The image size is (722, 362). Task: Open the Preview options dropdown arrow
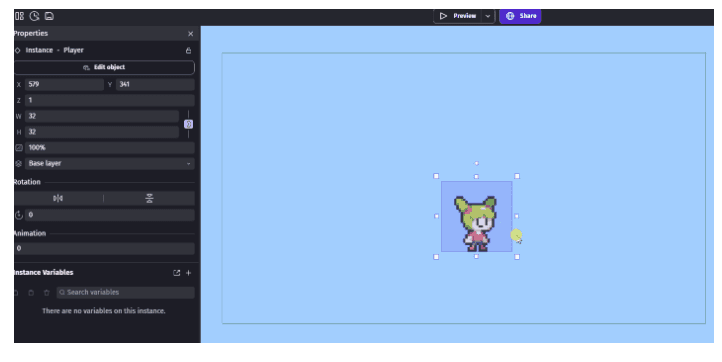coord(488,16)
